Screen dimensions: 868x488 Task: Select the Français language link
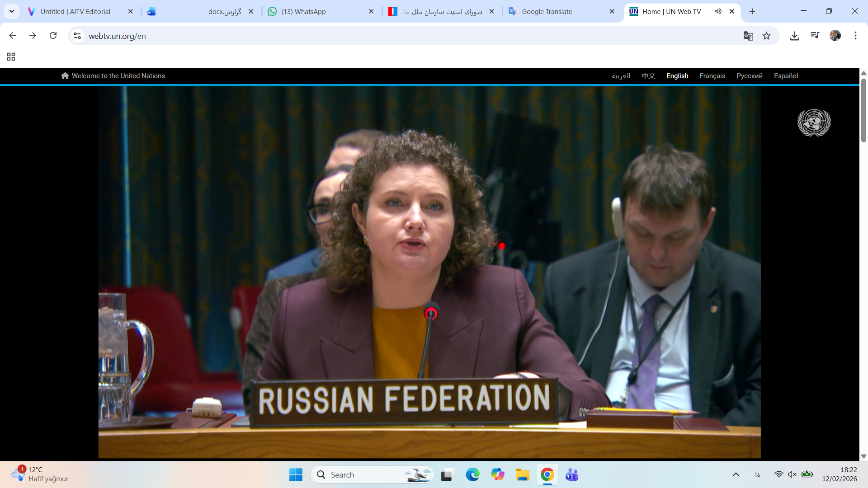(x=712, y=76)
